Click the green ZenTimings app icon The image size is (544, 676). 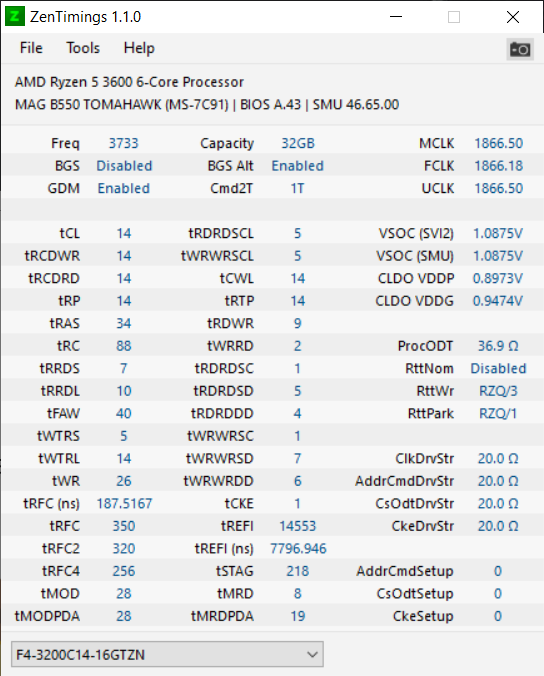point(15,16)
